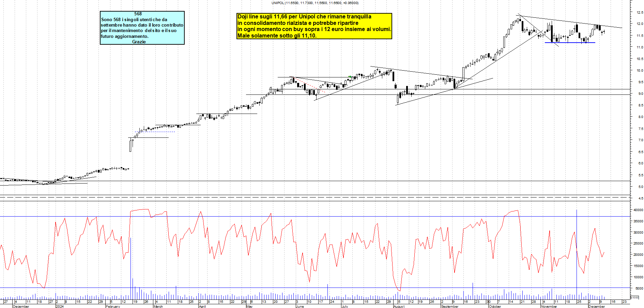Screen dimensions: 644x308
Task: Click the line 'per il mantenimento del sito e il suo'
Action: coord(139,30)
